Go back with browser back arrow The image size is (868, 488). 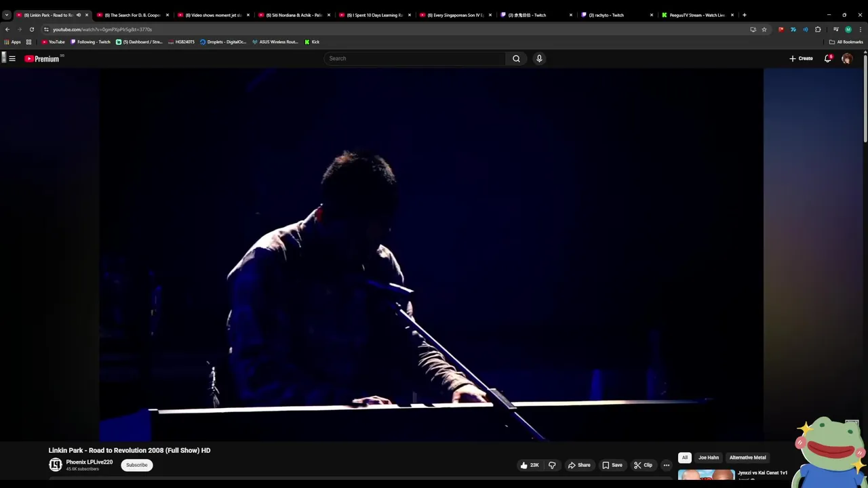tap(7, 29)
